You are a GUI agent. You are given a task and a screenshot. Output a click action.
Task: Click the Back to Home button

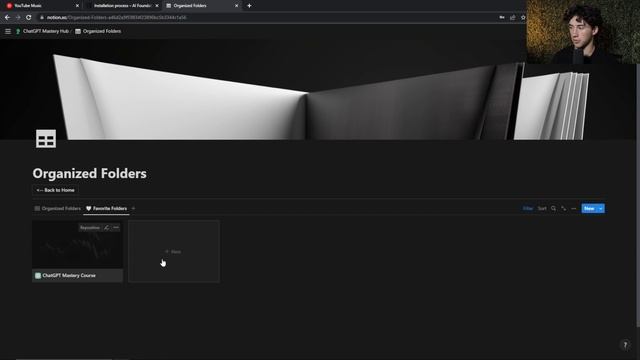pyautogui.click(x=56, y=190)
